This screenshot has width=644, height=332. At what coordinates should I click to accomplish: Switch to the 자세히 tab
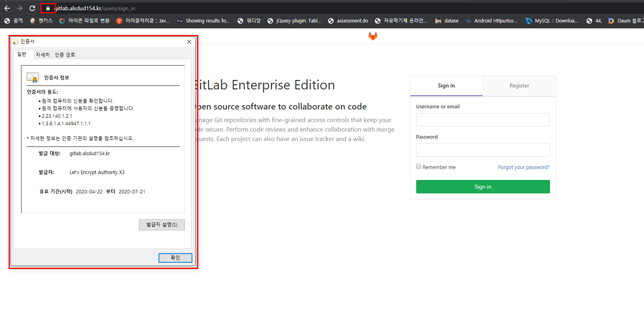pyautogui.click(x=43, y=55)
